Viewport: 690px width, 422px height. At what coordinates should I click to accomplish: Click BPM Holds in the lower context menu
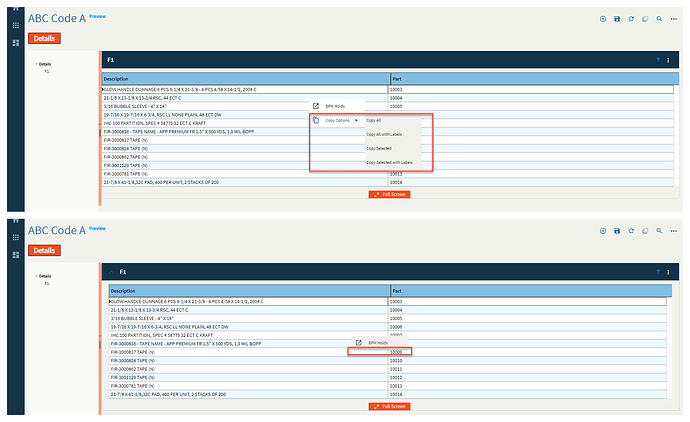[378, 342]
